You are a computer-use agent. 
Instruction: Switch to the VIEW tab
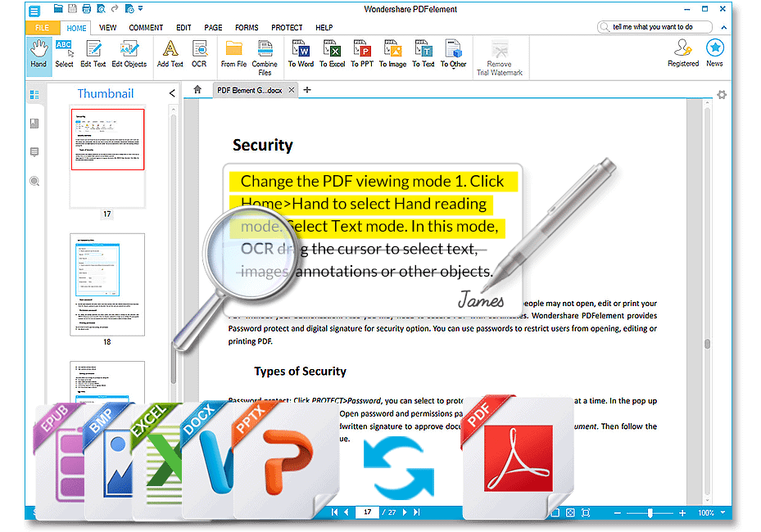[x=108, y=28]
